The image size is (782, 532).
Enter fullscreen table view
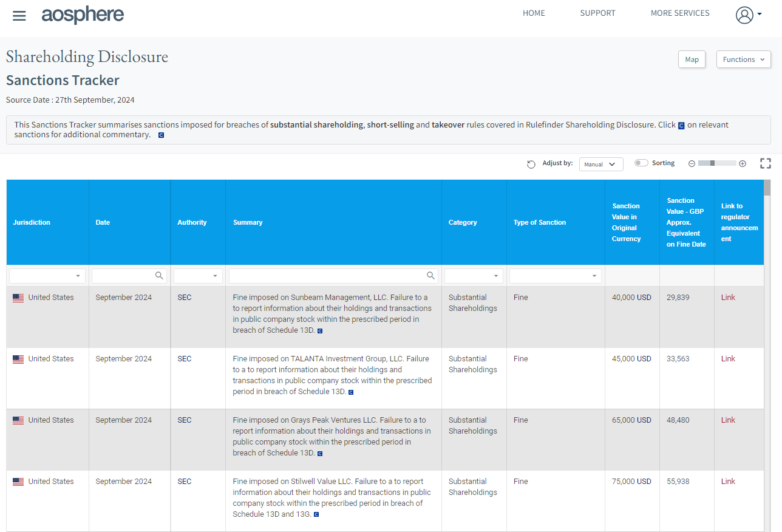coord(765,163)
